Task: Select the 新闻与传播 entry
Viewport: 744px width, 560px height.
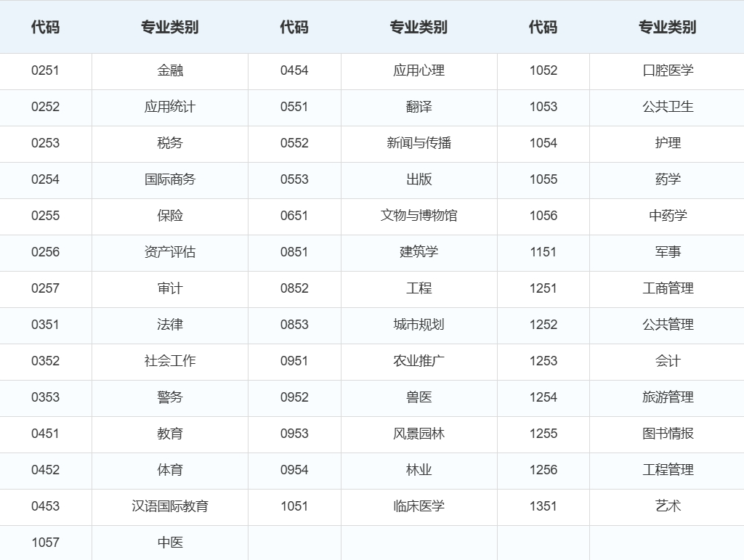Action: point(418,143)
